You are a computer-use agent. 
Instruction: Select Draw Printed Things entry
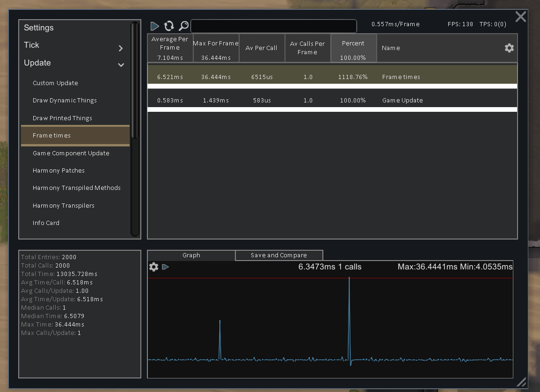(62, 118)
